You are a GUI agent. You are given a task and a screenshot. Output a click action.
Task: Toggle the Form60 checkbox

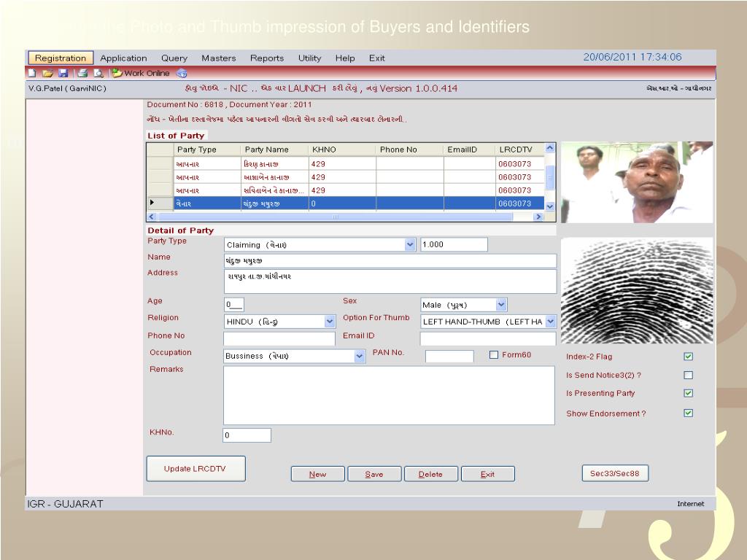point(494,355)
